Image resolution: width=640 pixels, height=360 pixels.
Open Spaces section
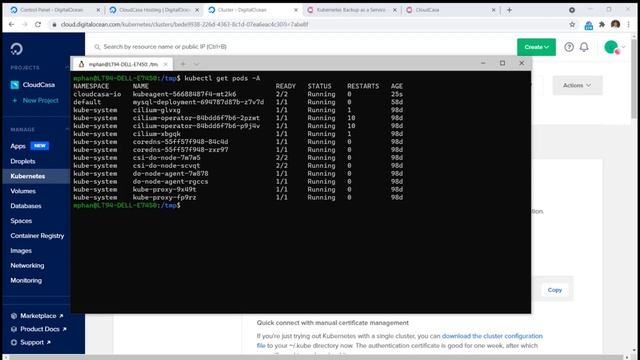(21, 221)
